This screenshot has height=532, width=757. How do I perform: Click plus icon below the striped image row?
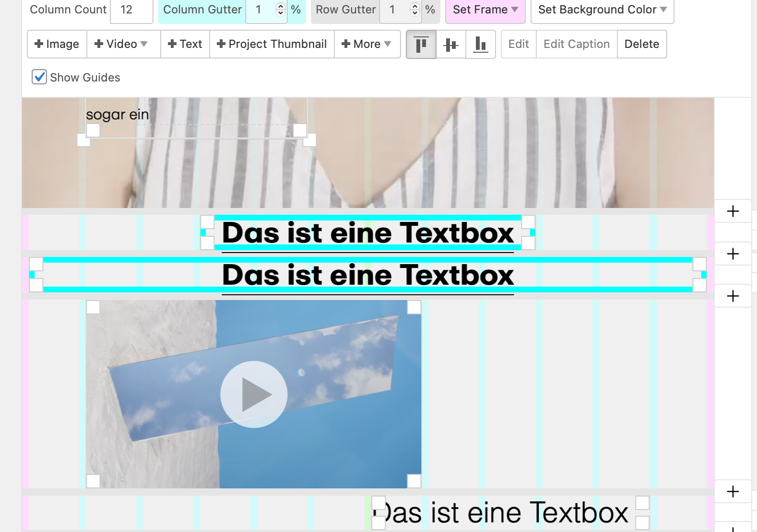pos(733,211)
